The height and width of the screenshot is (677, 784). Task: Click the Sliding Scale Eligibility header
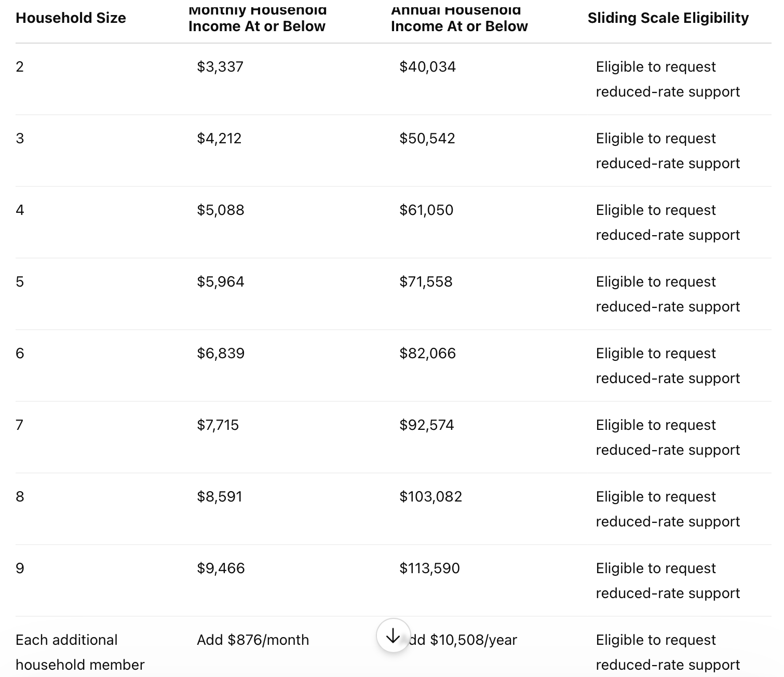(x=668, y=18)
